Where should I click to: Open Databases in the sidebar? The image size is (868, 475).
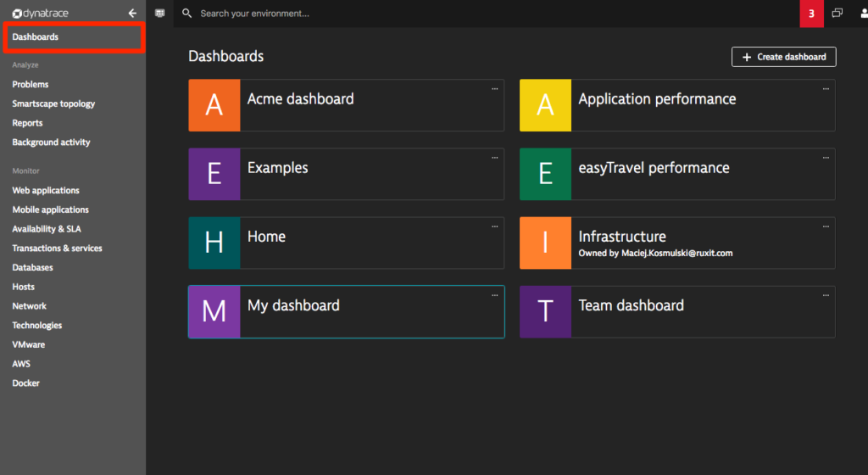33,267
